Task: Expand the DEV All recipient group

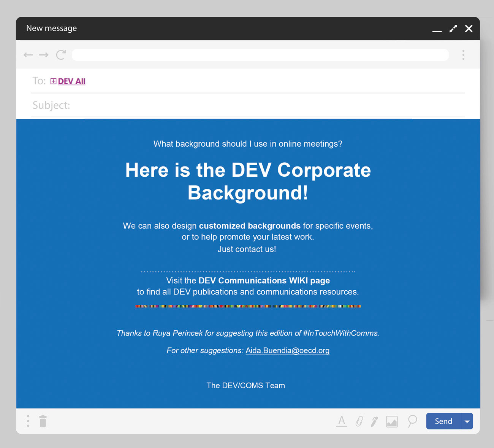Action: point(53,81)
